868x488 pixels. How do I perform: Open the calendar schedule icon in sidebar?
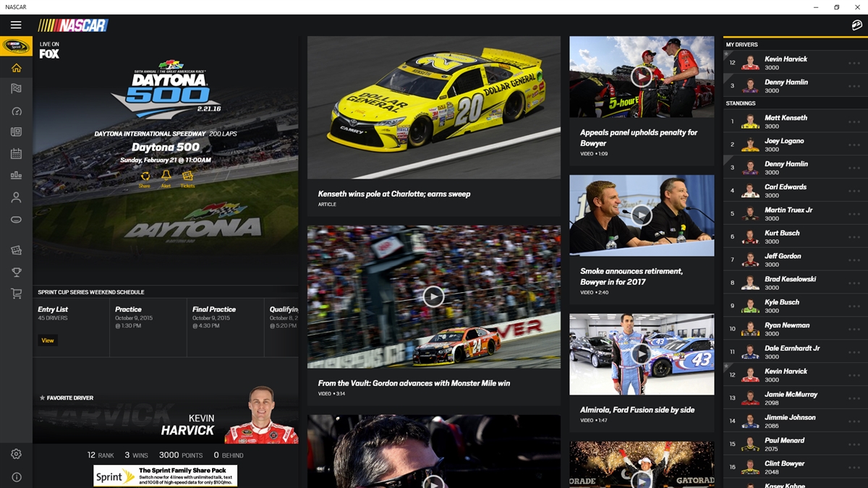(x=16, y=154)
